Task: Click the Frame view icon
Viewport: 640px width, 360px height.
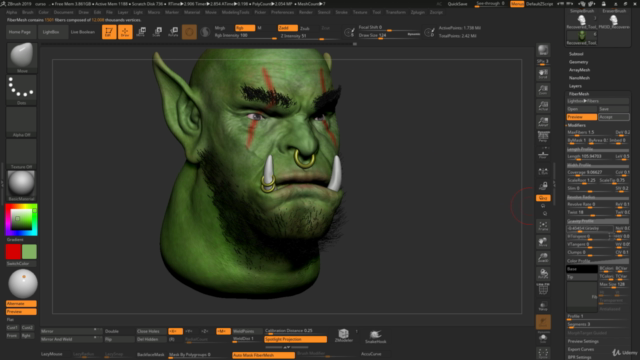Action: pyautogui.click(x=543, y=226)
